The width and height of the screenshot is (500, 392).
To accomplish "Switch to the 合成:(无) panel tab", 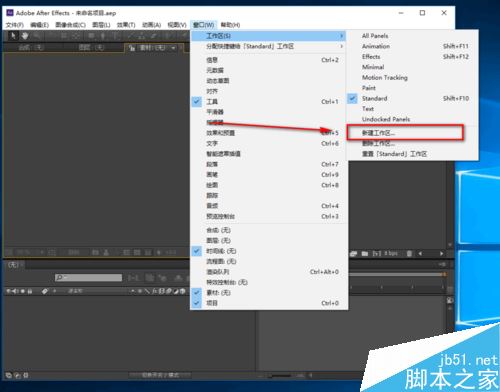I will pyautogui.click(x=31, y=48).
